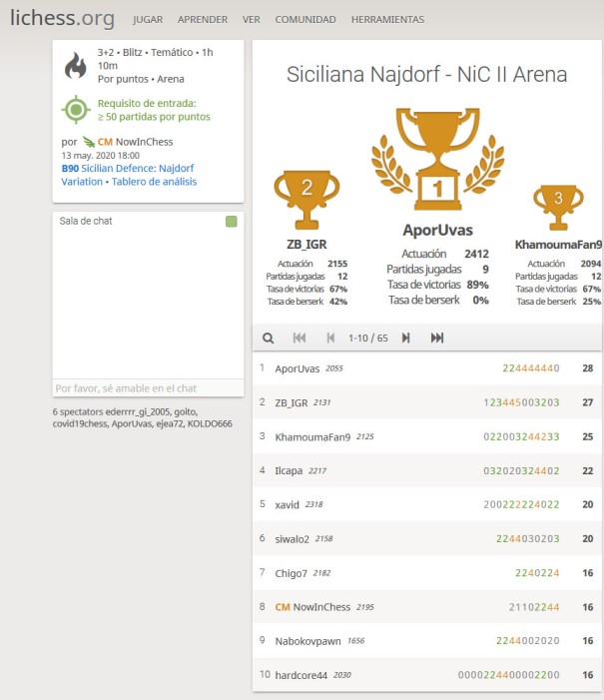Jump to first page of standings
604x700 pixels.
pyautogui.click(x=300, y=339)
